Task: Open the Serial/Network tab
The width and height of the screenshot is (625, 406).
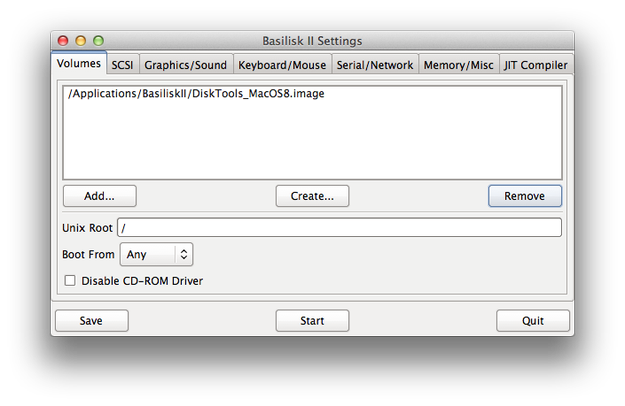Action: (x=375, y=65)
